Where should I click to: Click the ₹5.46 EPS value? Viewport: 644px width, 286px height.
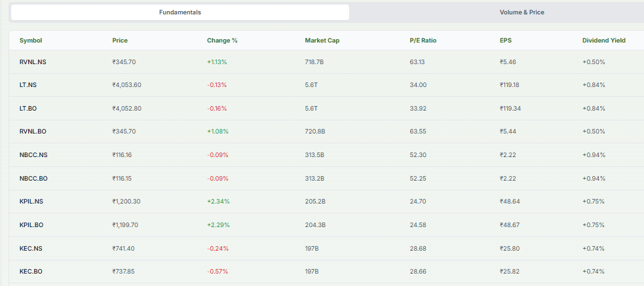coord(508,62)
